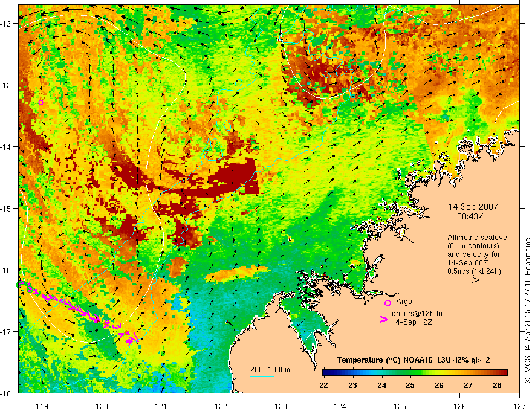
Task: Click the '-16' latitude axis label
Action: (x=6, y=270)
